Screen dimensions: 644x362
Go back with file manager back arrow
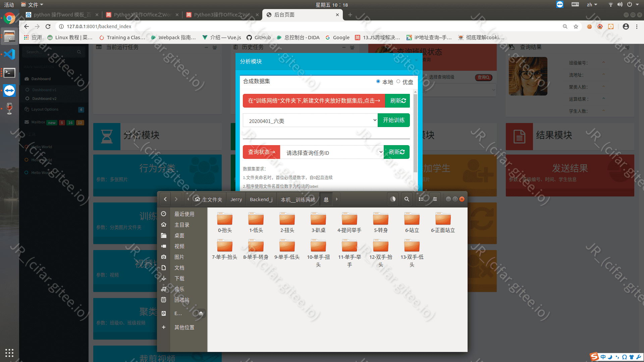(165, 199)
